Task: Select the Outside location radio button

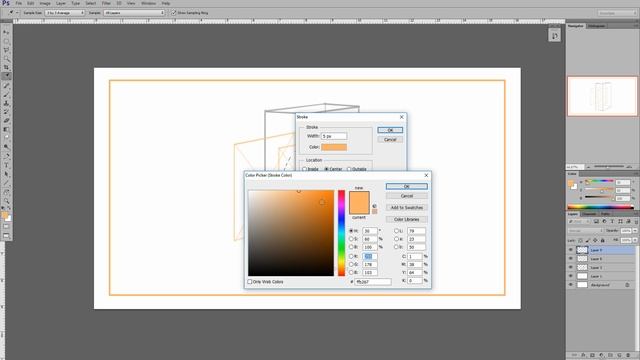Action: pyautogui.click(x=349, y=169)
